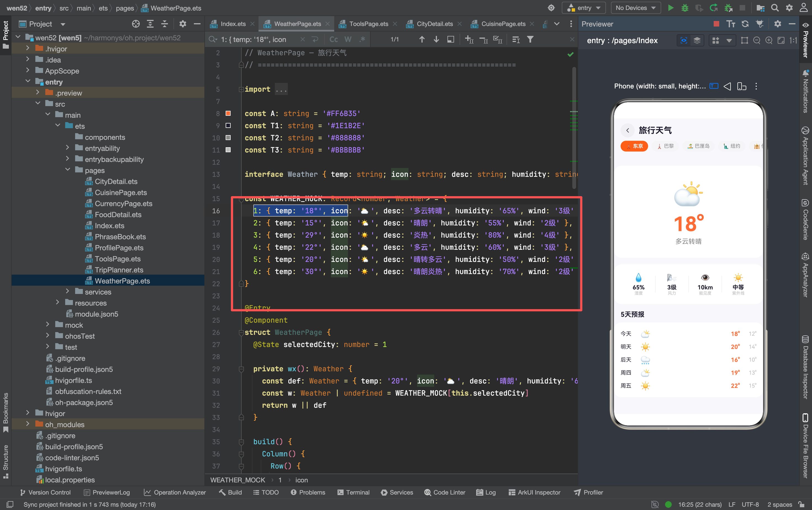Switch to the CityDetail.ets tab
Image resolution: width=812 pixels, height=510 pixels.
pos(434,23)
